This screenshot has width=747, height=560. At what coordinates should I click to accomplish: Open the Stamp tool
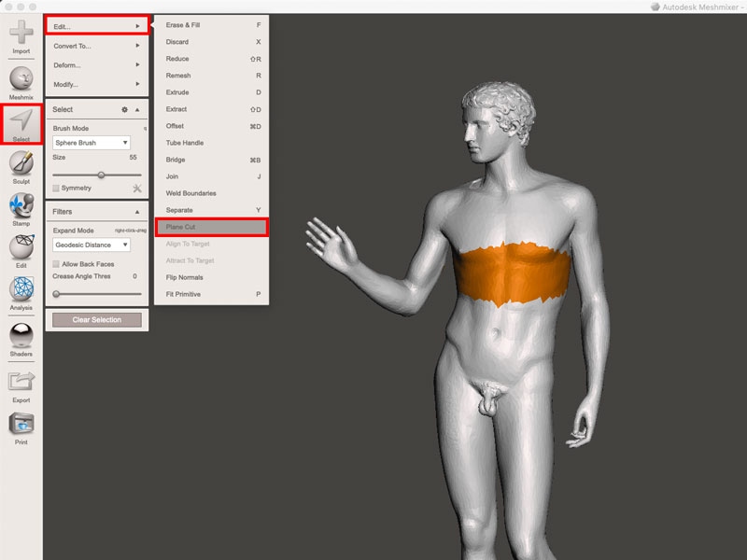coord(21,208)
